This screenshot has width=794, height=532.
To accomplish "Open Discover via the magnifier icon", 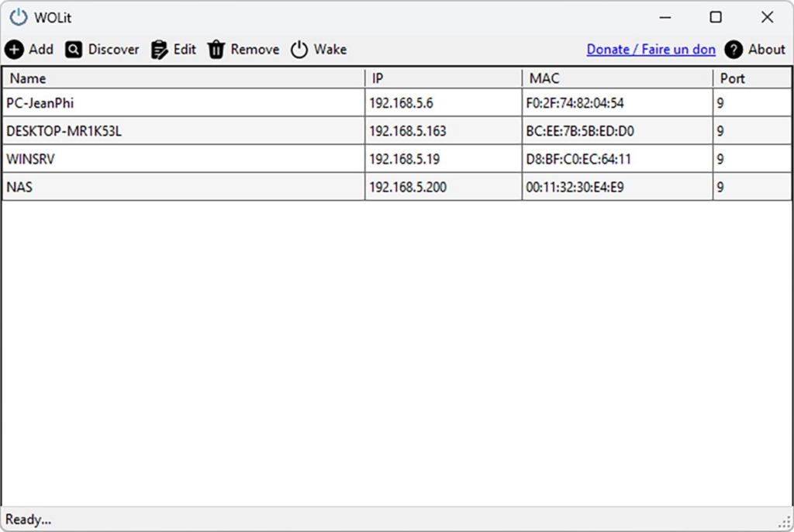I will (x=74, y=50).
